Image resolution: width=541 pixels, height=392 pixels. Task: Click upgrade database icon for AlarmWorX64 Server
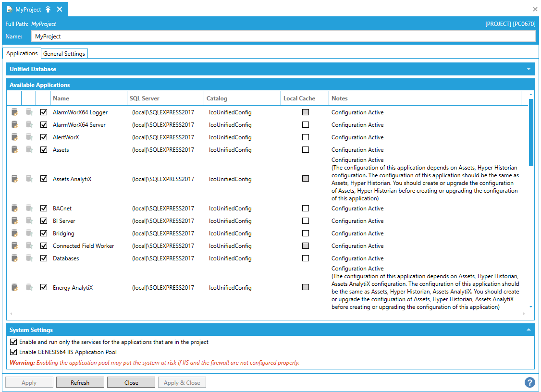pyautogui.click(x=29, y=124)
